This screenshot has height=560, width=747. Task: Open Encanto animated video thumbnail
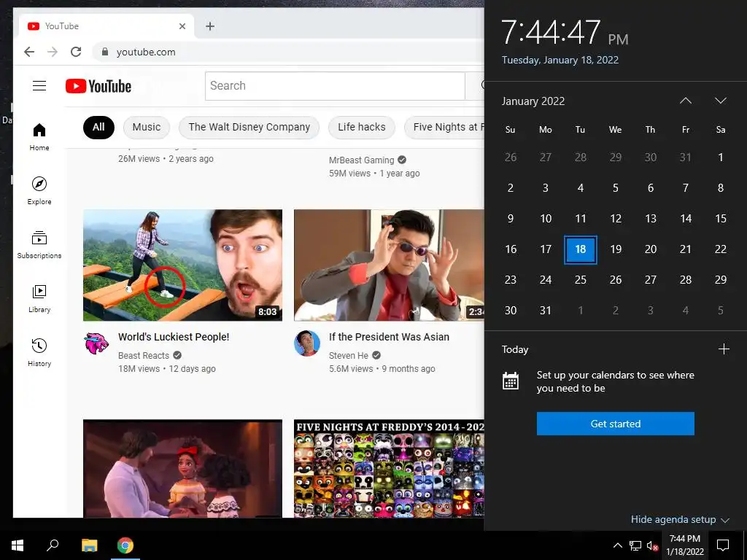click(x=182, y=469)
